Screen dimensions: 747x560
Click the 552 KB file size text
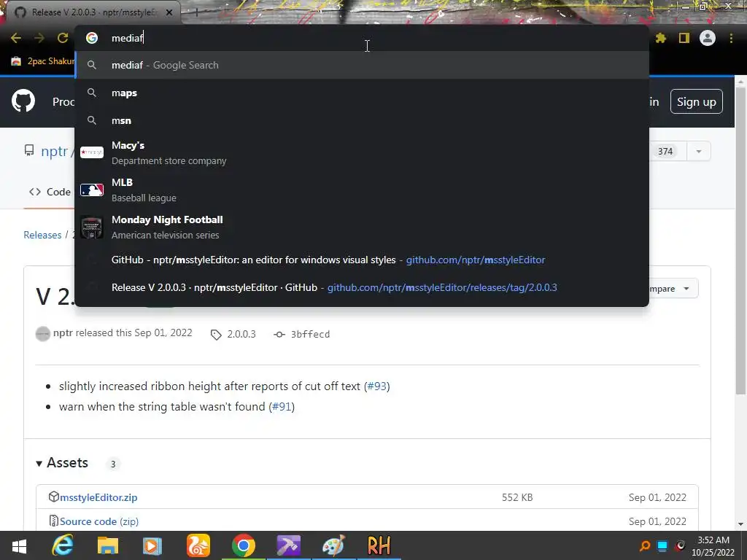click(x=517, y=497)
